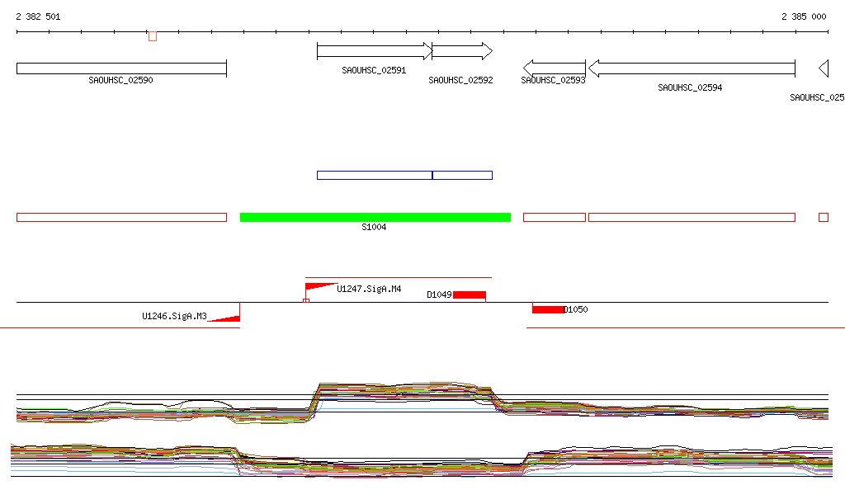Click the red outline box below SAOUHSC_02594

point(692,218)
